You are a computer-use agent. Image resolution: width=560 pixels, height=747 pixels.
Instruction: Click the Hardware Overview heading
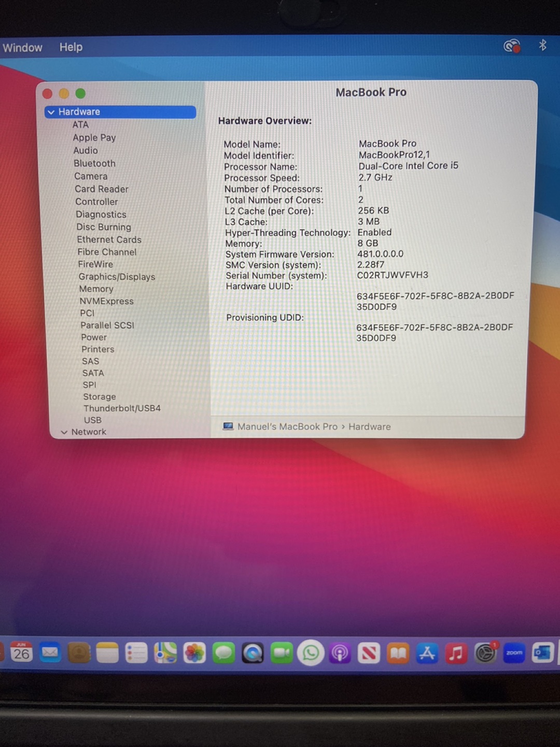click(x=265, y=121)
